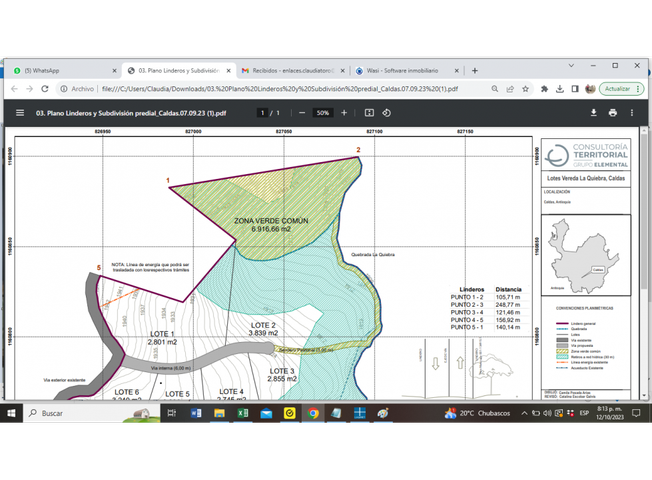Open Excel from the taskbar
Image resolution: width=652 pixels, height=480 pixels.
(243, 413)
